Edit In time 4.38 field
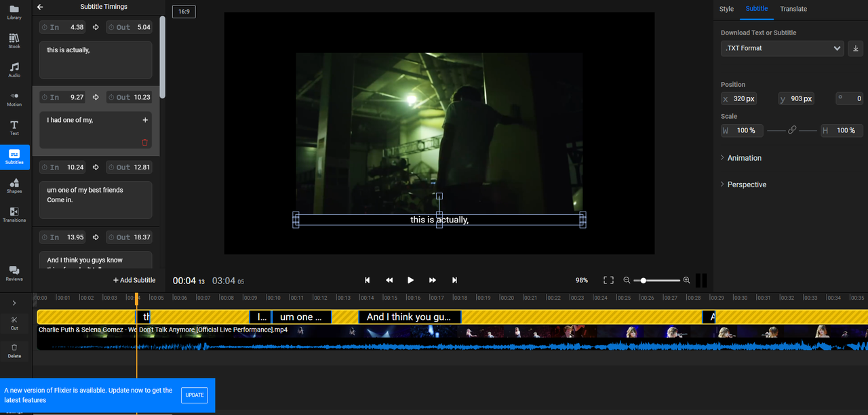Viewport: 868px width, 415px height. coord(63,27)
